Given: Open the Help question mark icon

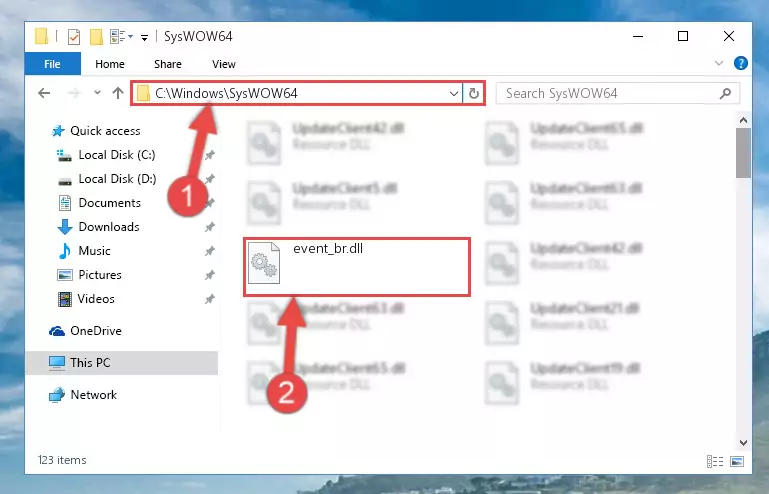Looking at the screenshot, I should pyautogui.click(x=741, y=63).
